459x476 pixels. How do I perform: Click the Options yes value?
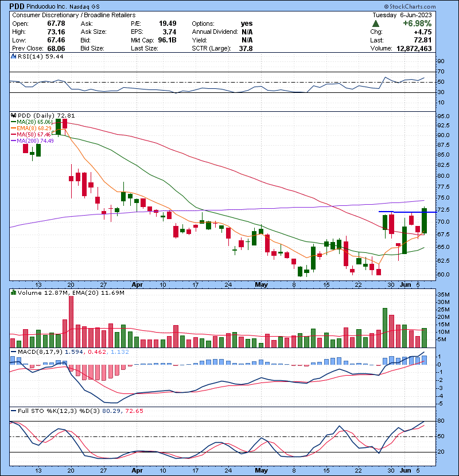pos(247,24)
